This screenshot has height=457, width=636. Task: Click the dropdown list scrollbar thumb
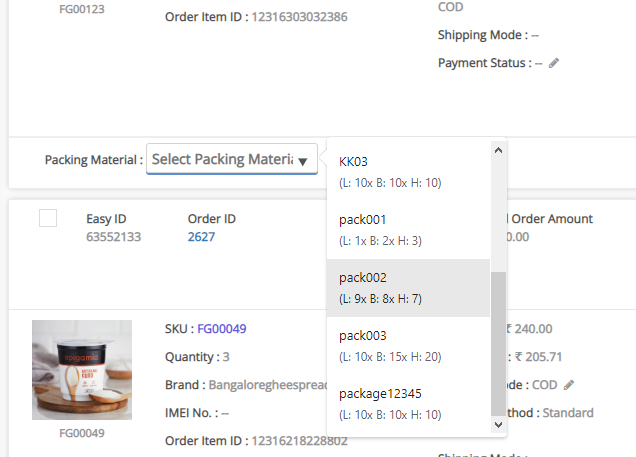(498, 343)
